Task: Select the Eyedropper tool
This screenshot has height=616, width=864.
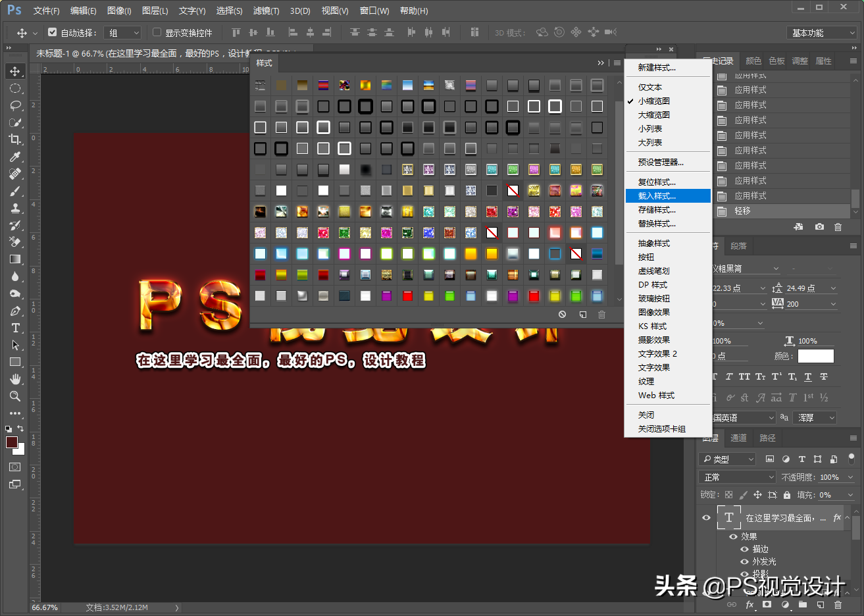Action: [14, 157]
